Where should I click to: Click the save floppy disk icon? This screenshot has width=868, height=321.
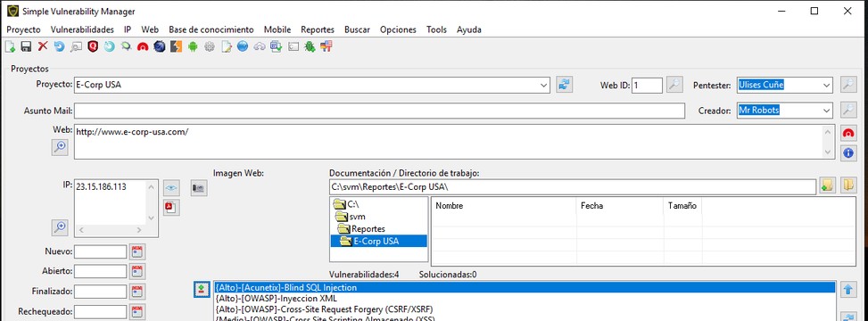click(x=26, y=47)
